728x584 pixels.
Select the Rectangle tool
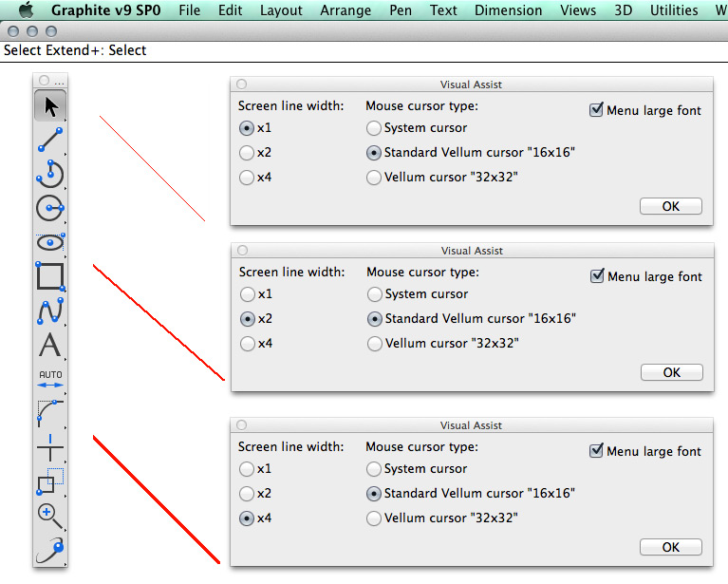pyautogui.click(x=50, y=276)
